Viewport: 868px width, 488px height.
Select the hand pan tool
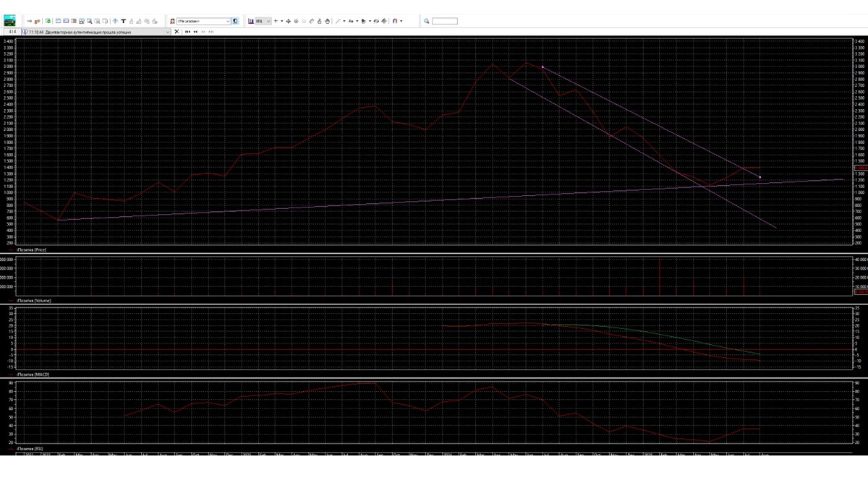[x=327, y=21]
